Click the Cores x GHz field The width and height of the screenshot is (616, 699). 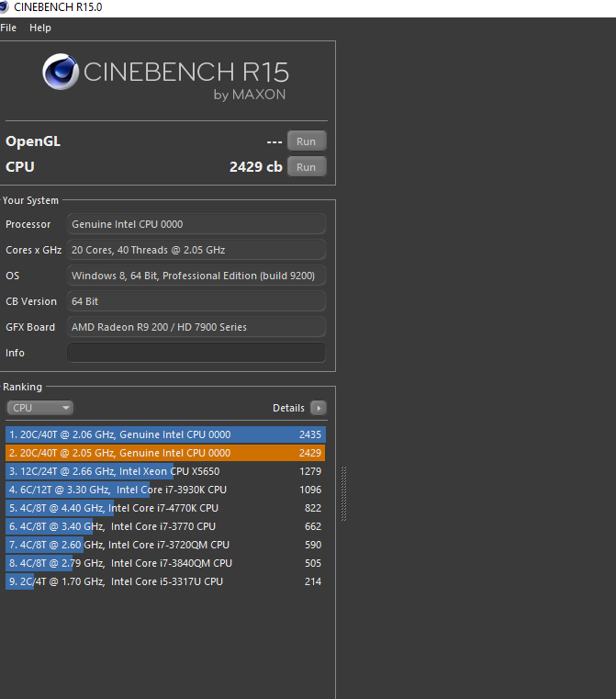(196, 250)
